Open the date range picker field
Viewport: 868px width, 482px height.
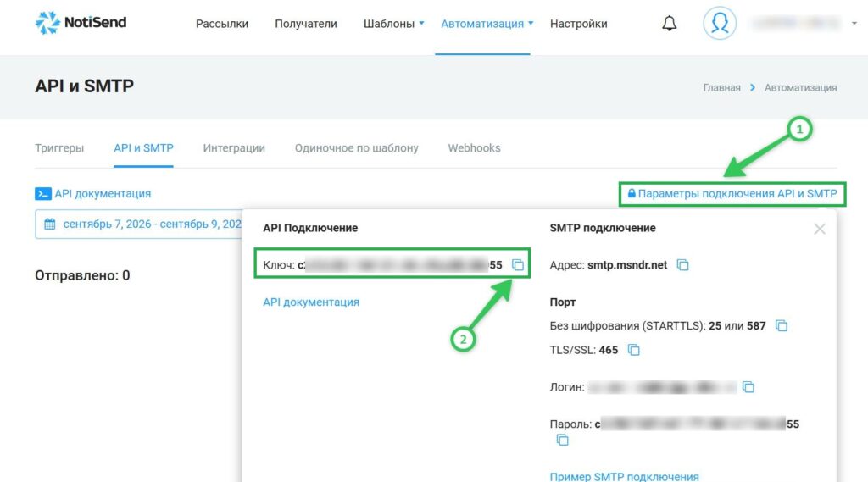coord(138,224)
